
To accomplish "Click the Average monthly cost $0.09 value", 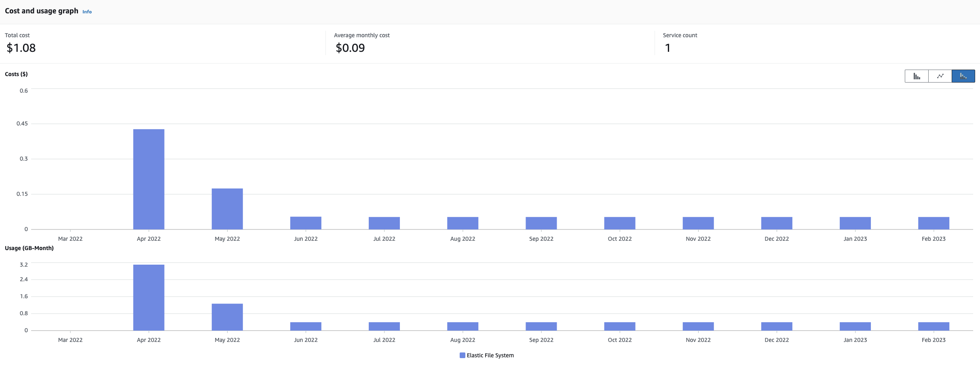I will 350,48.
